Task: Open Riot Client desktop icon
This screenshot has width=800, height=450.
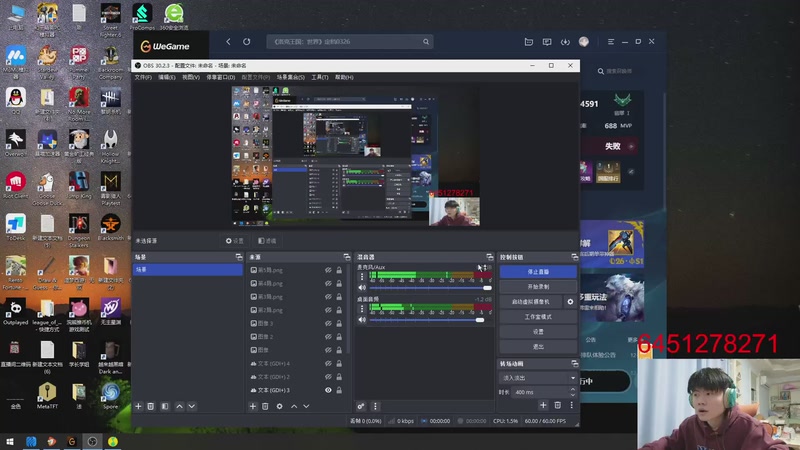Action: tap(16, 186)
